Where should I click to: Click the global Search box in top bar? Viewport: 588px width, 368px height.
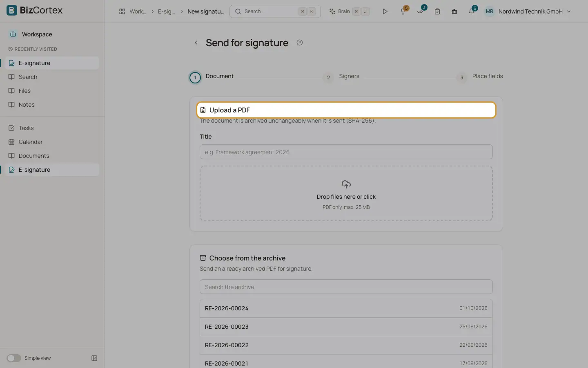[275, 11]
